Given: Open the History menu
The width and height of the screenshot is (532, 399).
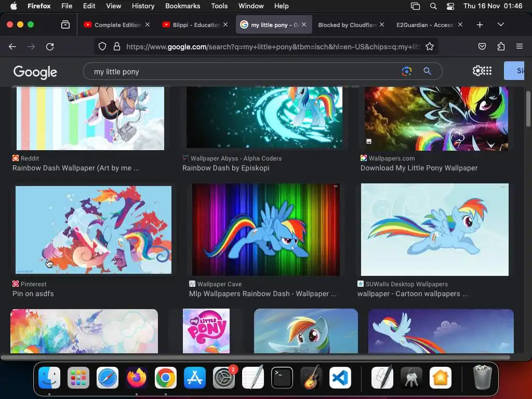Looking at the screenshot, I should [x=143, y=6].
